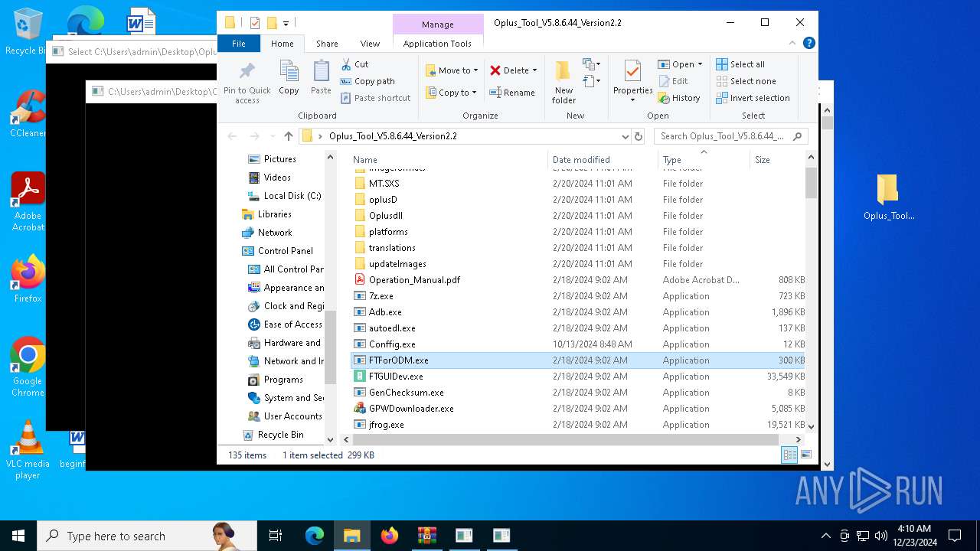Image resolution: width=980 pixels, height=551 pixels.
Task: Open Control Panel in navigation pane
Action: click(285, 251)
